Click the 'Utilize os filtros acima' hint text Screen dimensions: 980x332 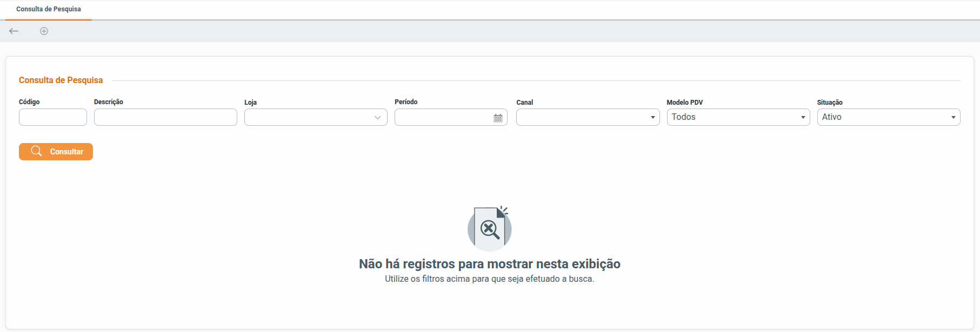489,279
